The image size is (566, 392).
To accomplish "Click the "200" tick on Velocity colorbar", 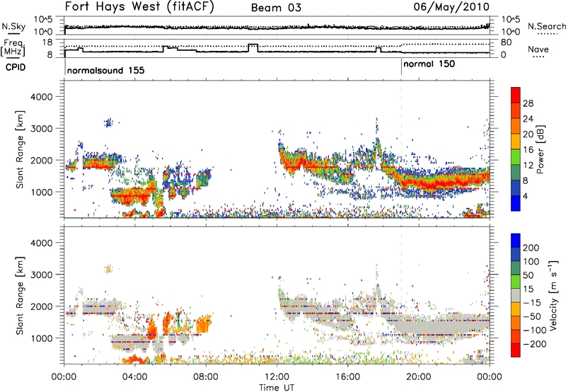I will click(x=531, y=248).
